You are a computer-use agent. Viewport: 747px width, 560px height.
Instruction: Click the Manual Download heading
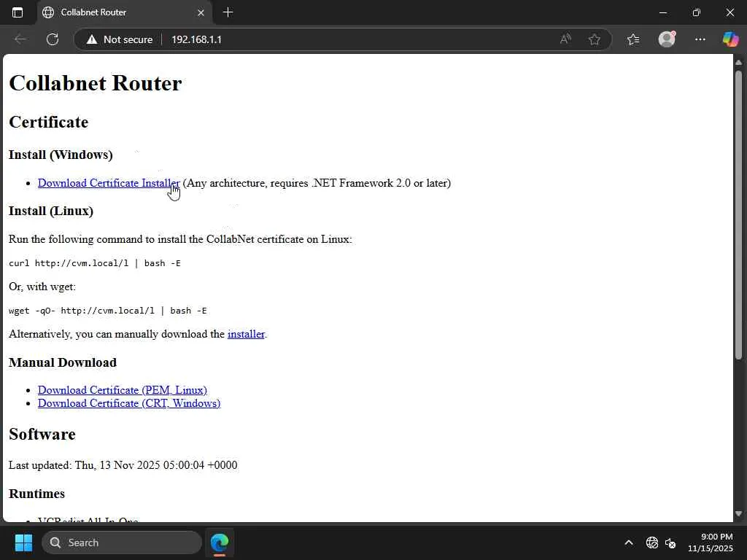(x=63, y=362)
